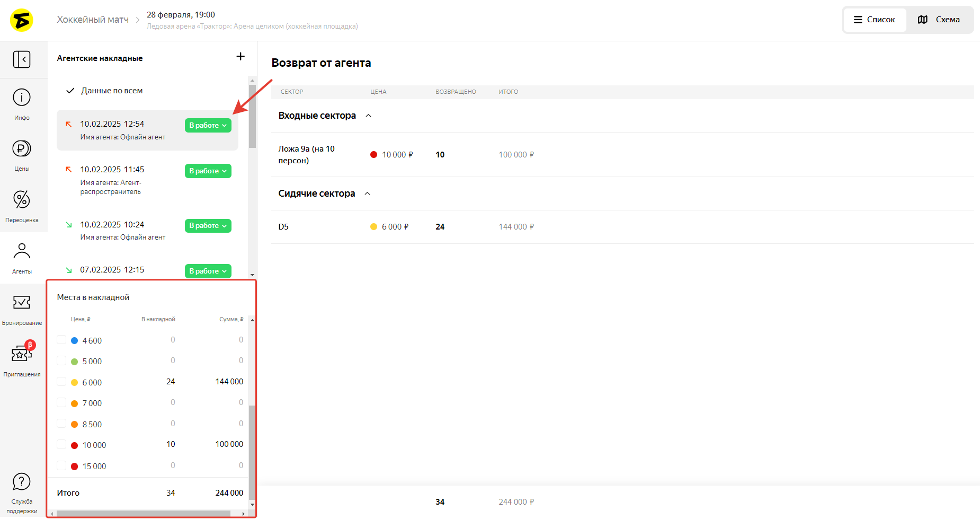Click the Хоккейный матч breadcrumb link
This screenshot has height=519, width=980.
click(x=93, y=20)
